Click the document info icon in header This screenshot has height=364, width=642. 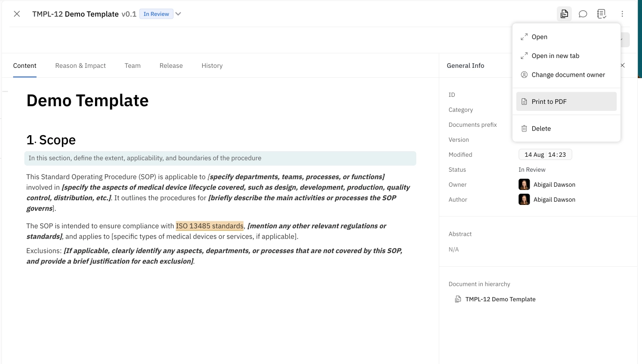click(x=564, y=14)
